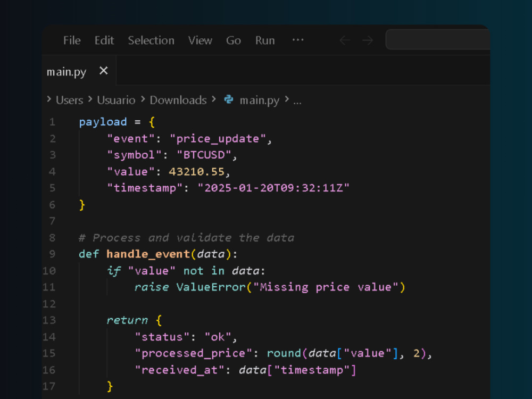The height and width of the screenshot is (399, 532).
Task: Go back with the left arrow
Action: [x=345, y=40]
